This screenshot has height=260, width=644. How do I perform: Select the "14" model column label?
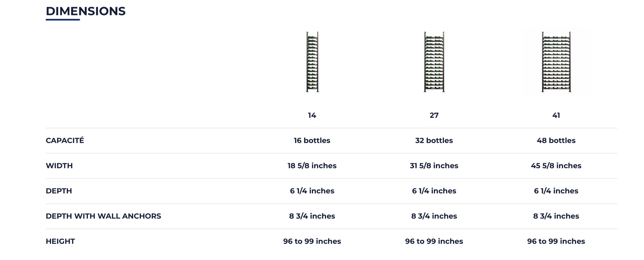point(312,115)
